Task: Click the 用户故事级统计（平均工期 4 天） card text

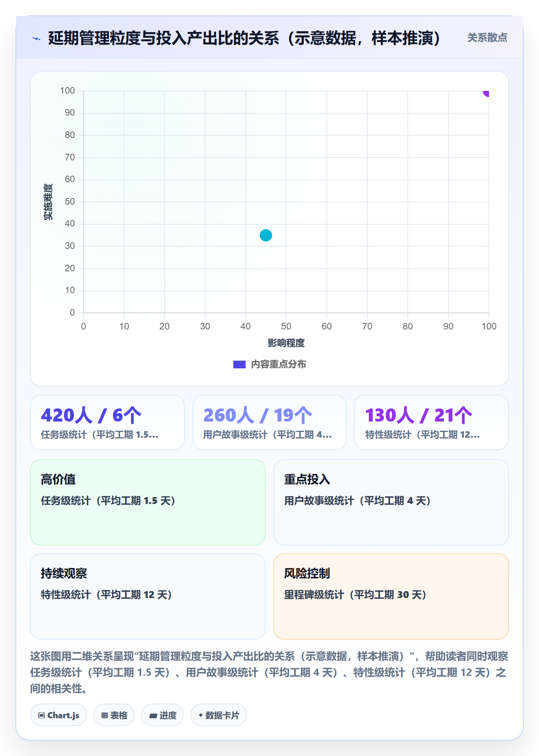Action: pyautogui.click(x=358, y=501)
